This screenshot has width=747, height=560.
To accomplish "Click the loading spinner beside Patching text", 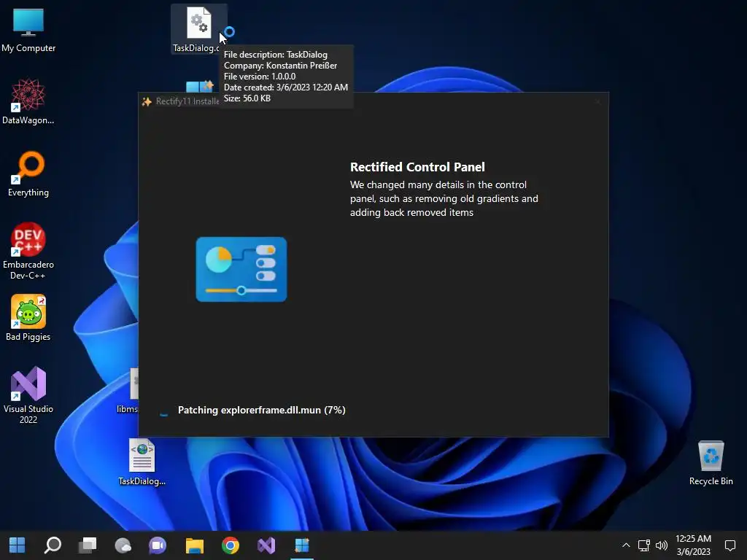I will point(163,411).
